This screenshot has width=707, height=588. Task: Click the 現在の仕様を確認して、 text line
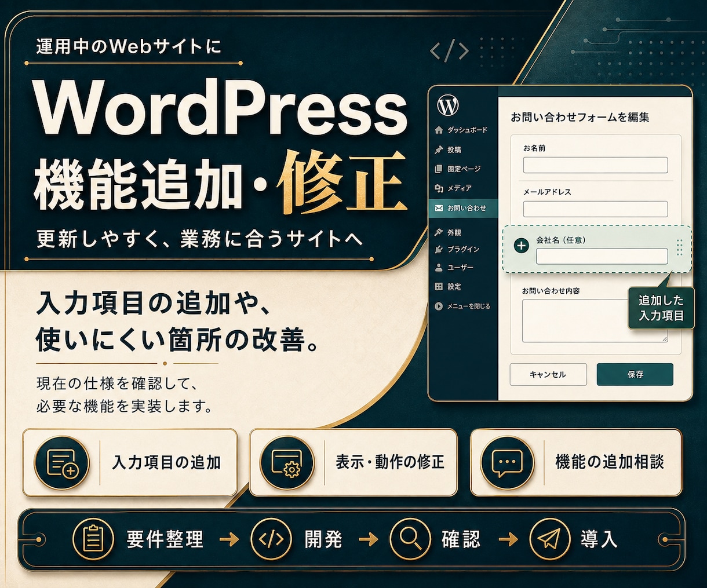coord(118,384)
